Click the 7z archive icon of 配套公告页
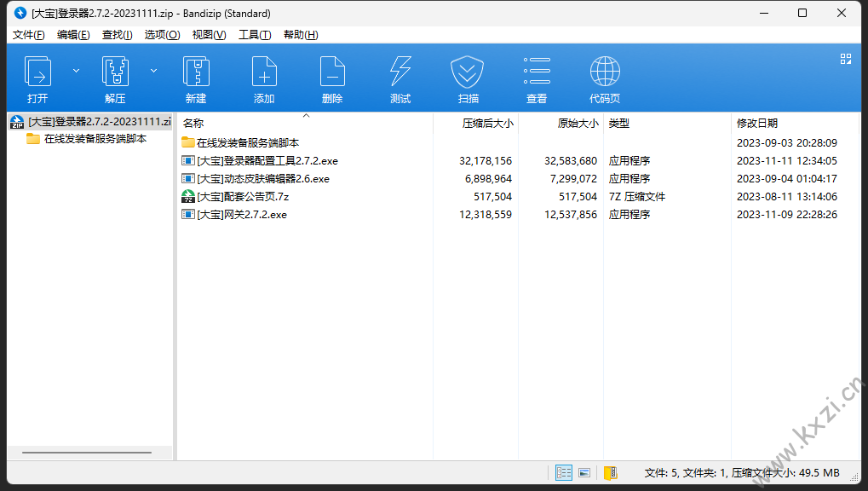The width and height of the screenshot is (868, 491). (188, 196)
